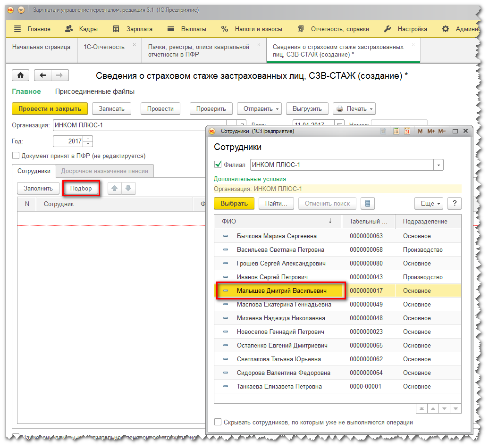This screenshot has width=489, height=448.
Task: Jump to the last record in list navigation
Action: 455,409
